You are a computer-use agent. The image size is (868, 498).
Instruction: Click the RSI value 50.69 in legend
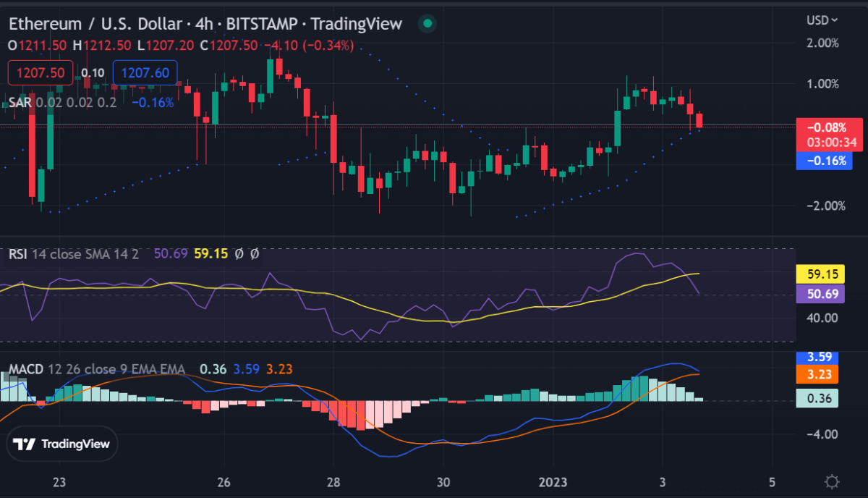(171, 254)
